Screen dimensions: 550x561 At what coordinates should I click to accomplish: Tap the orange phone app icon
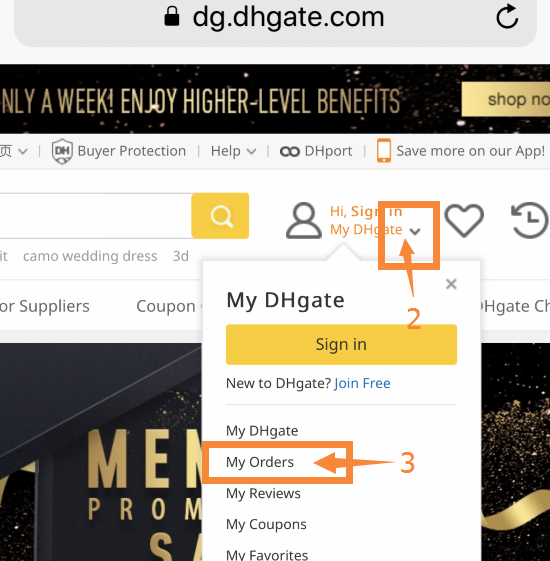pos(384,151)
